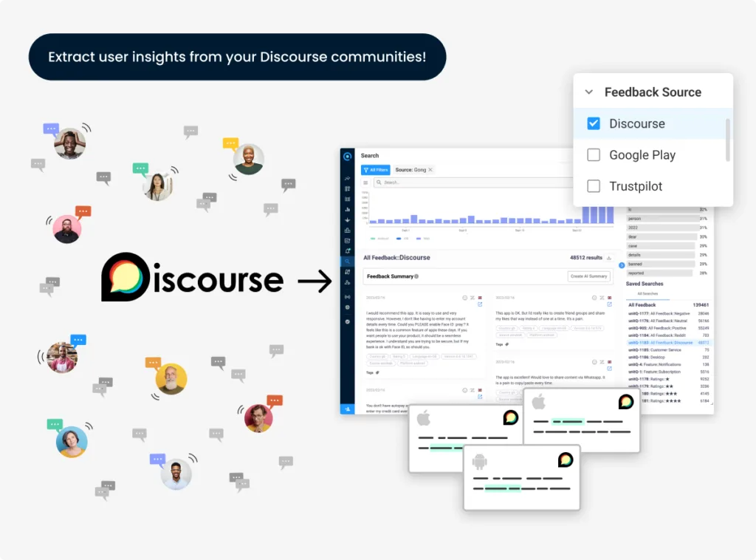Screen dimensions: 756x560
Task: Open the trend line icon in sidebar
Action: point(347,179)
